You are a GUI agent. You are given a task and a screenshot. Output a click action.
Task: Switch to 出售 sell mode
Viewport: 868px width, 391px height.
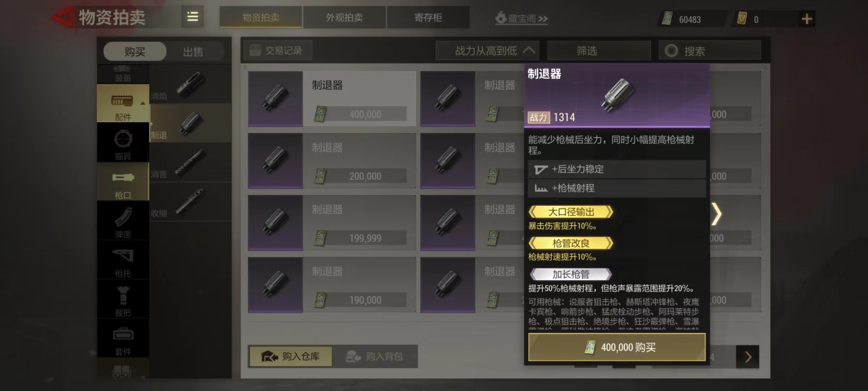193,51
